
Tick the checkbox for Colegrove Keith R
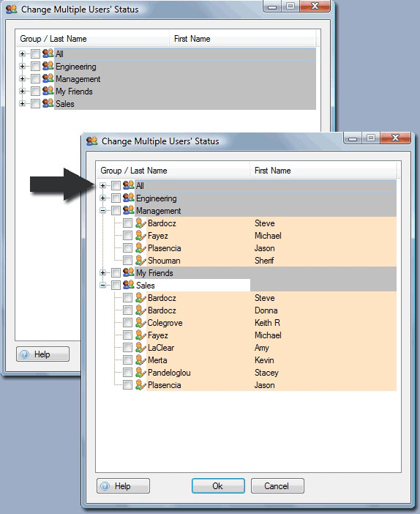coord(127,323)
